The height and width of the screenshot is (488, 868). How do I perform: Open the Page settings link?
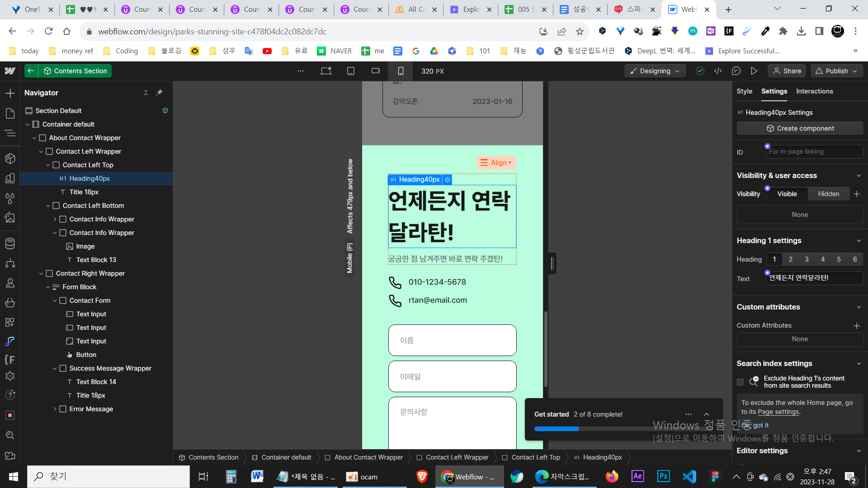pos(778,412)
